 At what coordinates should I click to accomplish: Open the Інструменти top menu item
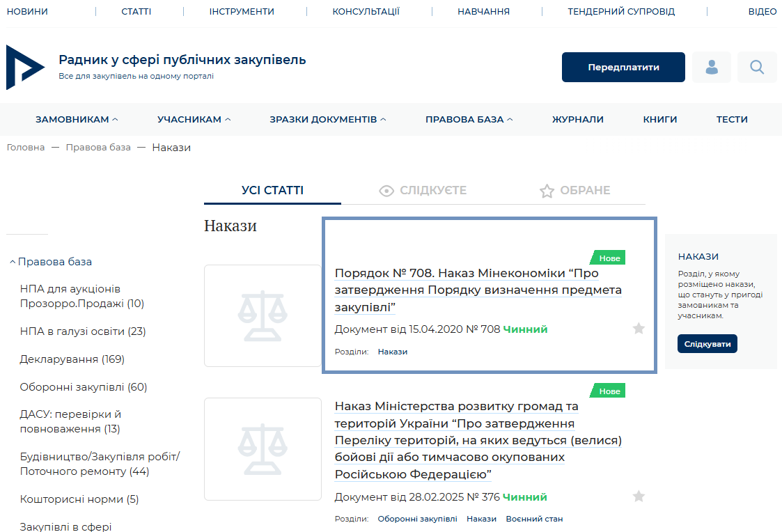pos(242,12)
